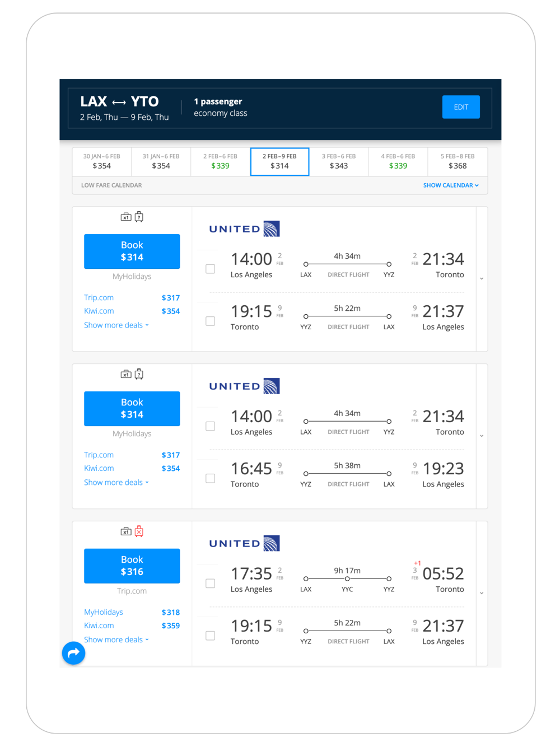Check the 17:35 Los Angeles flight

pyautogui.click(x=211, y=583)
